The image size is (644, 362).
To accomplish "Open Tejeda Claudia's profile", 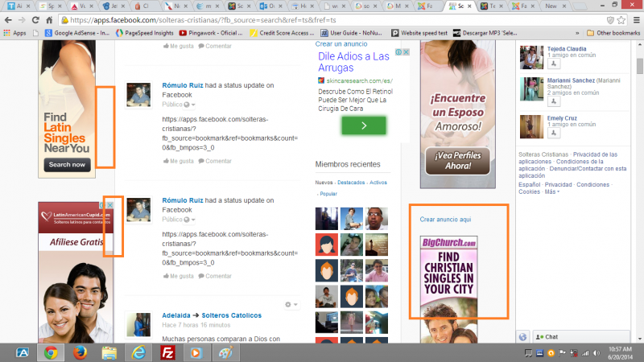I will (567, 49).
